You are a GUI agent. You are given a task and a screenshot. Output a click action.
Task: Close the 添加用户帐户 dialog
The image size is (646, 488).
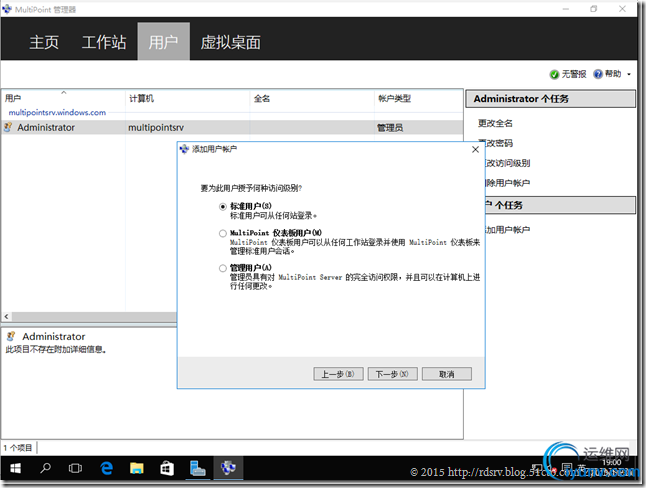click(475, 149)
